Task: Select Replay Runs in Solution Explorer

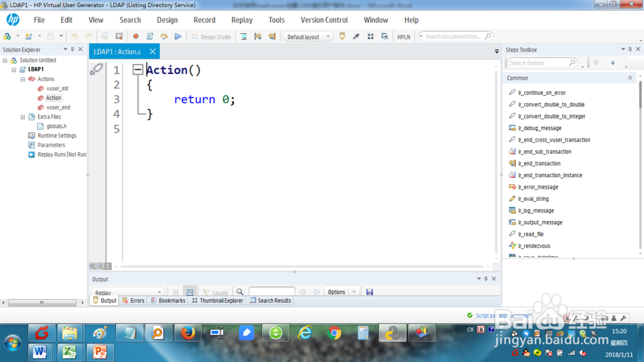Action: pos(62,155)
